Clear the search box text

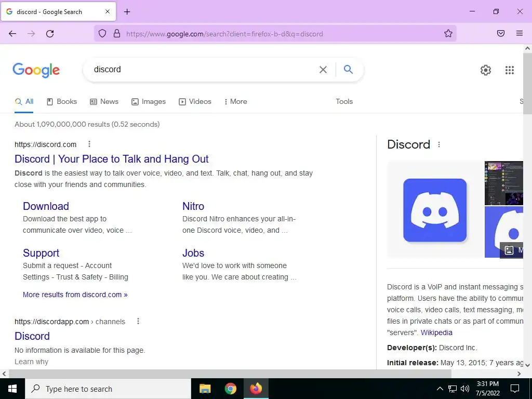[x=323, y=70]
